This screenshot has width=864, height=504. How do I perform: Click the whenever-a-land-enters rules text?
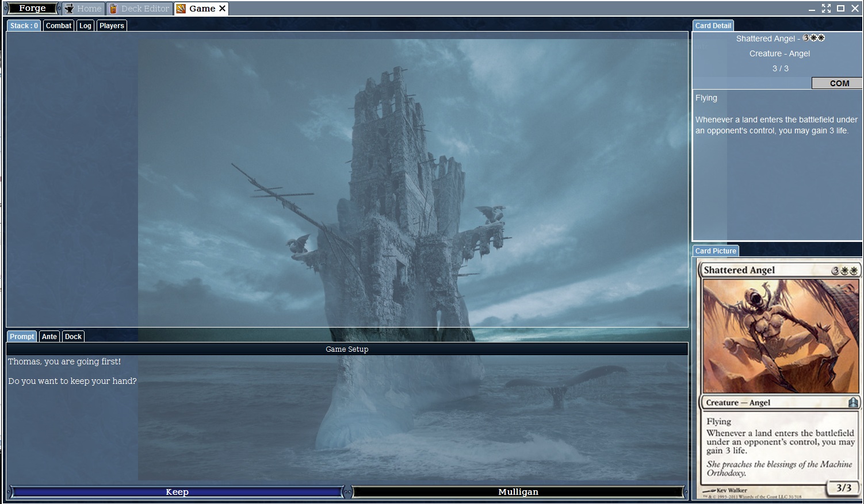pos(777,125)
